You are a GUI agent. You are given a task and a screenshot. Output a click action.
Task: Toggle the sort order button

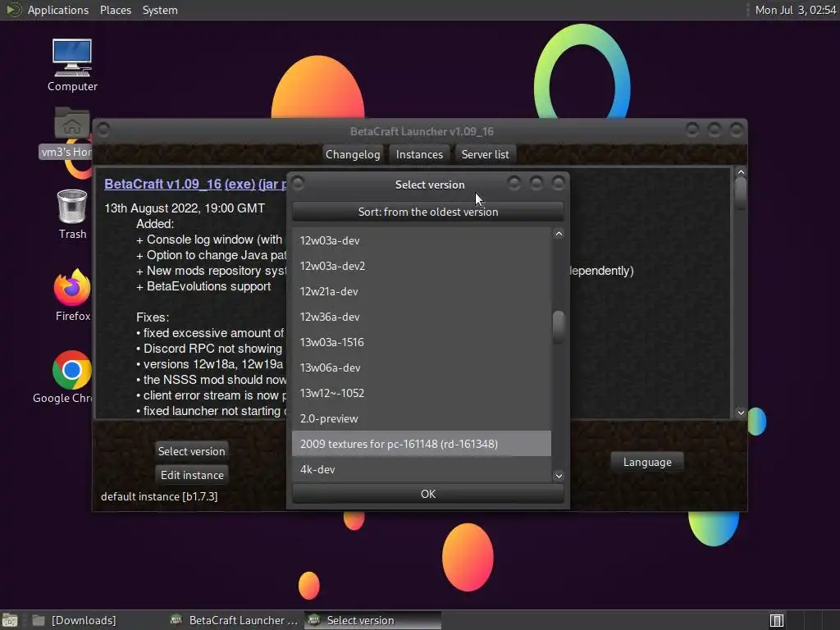428,212
